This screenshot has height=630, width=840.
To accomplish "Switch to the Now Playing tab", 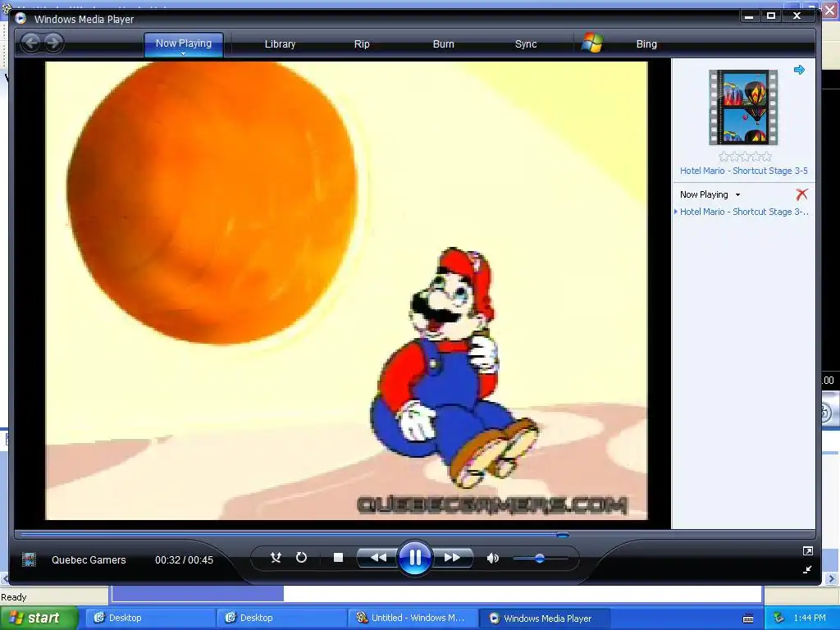I will 183,43.
